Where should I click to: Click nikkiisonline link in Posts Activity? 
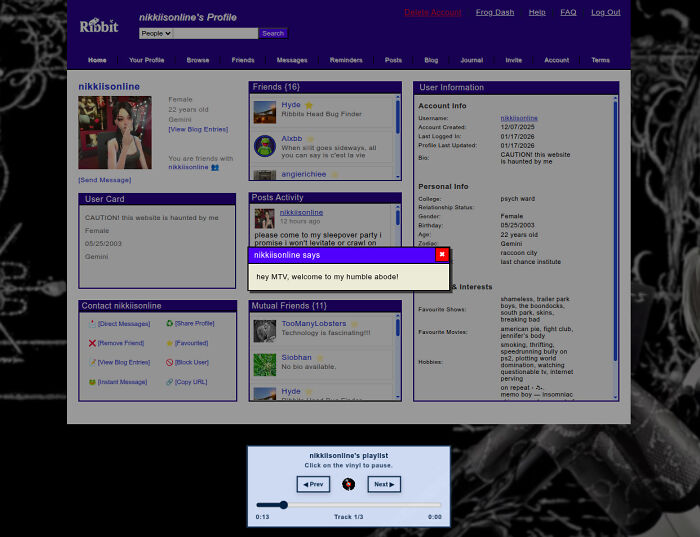click(301, 212)
